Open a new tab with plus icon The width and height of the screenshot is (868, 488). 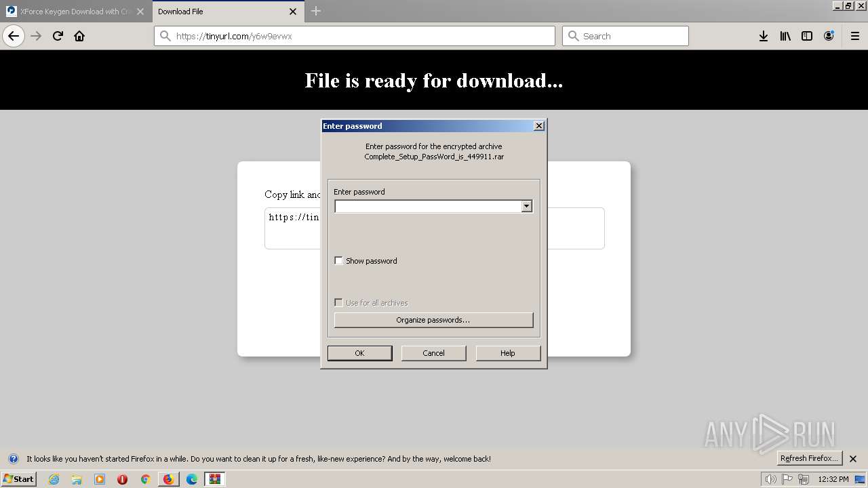click(316, 11)
